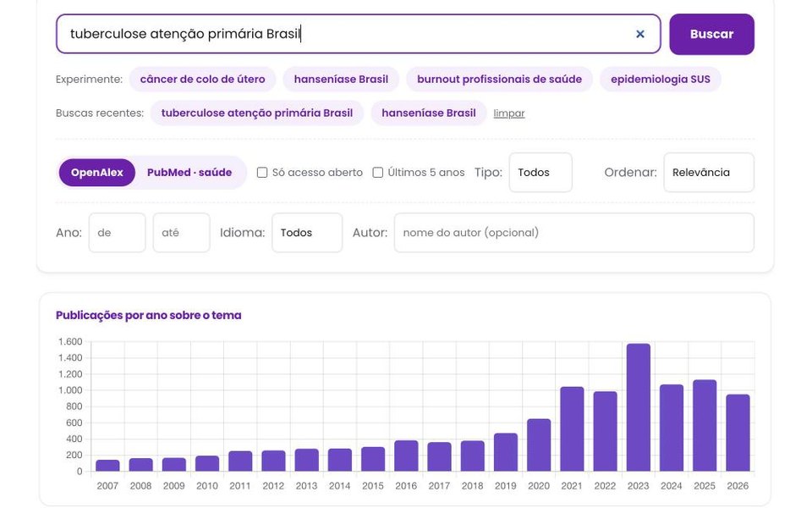This screenshot has height=508, width=812.
Task: Select the 2011 bar in the chart
Action: [x=240, y=461]
